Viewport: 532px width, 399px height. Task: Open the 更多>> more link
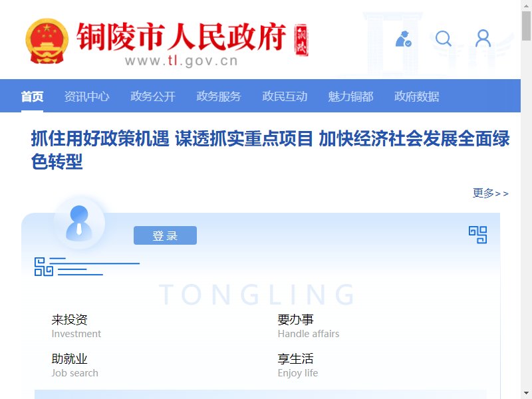491,193
